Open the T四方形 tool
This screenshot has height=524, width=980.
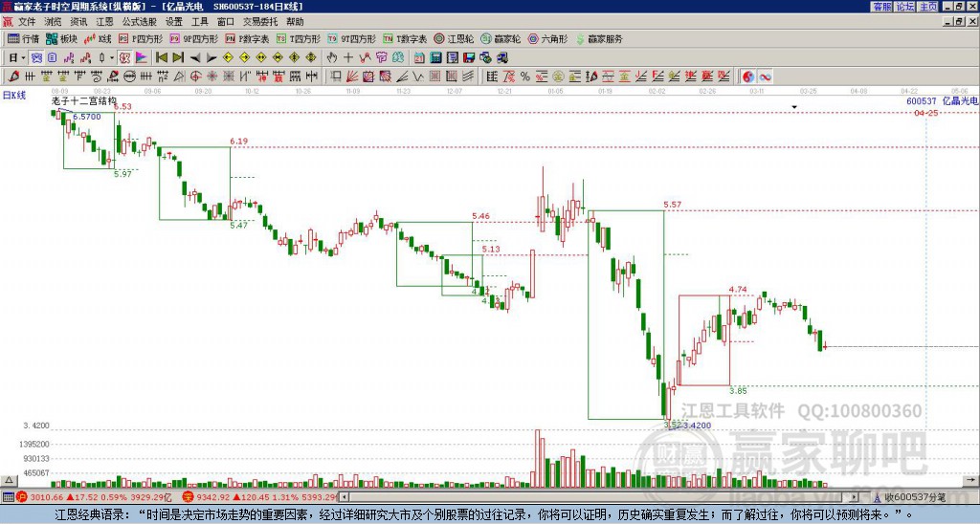coord(299,38)
